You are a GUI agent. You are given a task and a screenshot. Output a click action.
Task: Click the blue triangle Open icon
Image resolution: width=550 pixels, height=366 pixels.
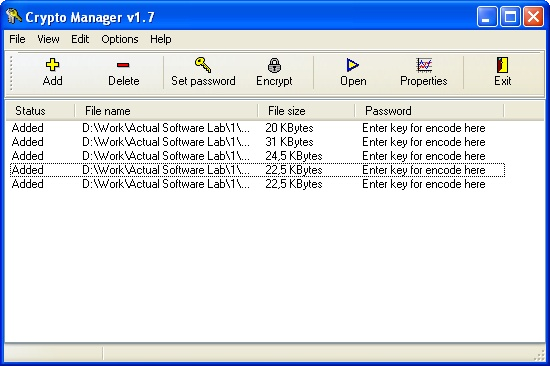point(353,65)
